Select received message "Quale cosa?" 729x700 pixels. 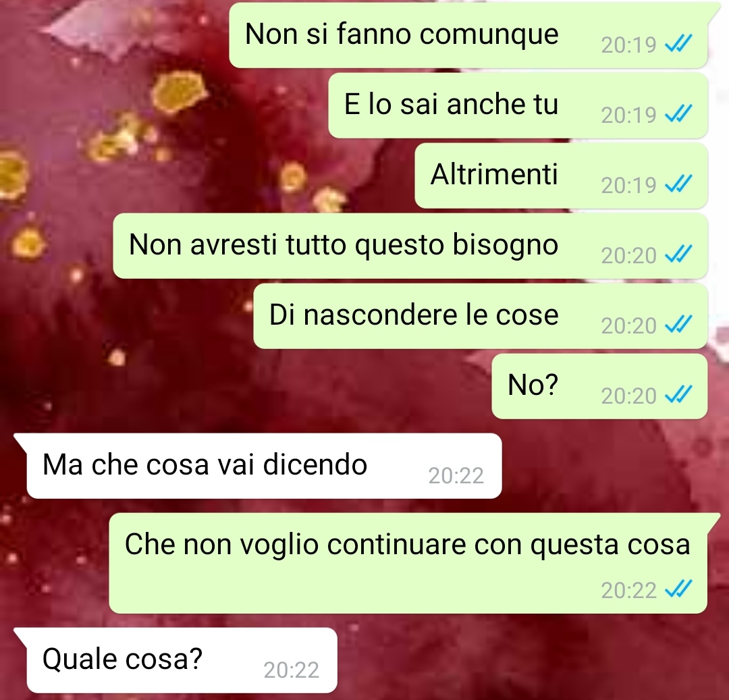click(182, 660)
